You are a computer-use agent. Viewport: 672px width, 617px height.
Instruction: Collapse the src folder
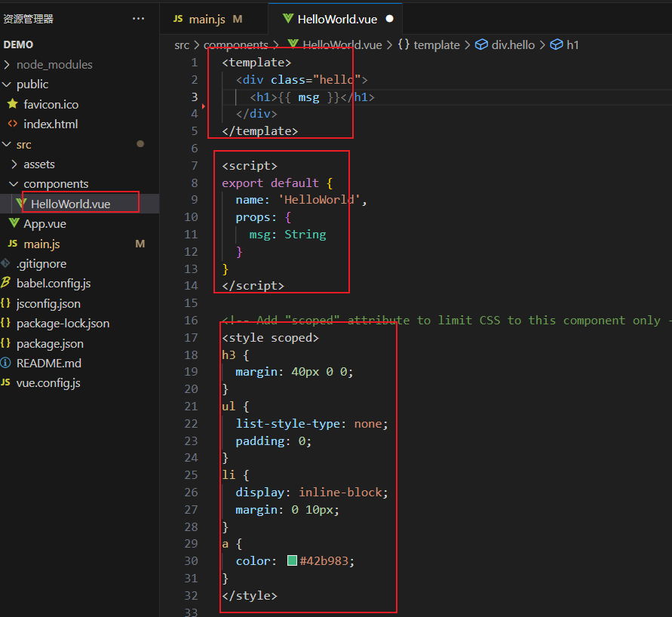coord(7,144)
